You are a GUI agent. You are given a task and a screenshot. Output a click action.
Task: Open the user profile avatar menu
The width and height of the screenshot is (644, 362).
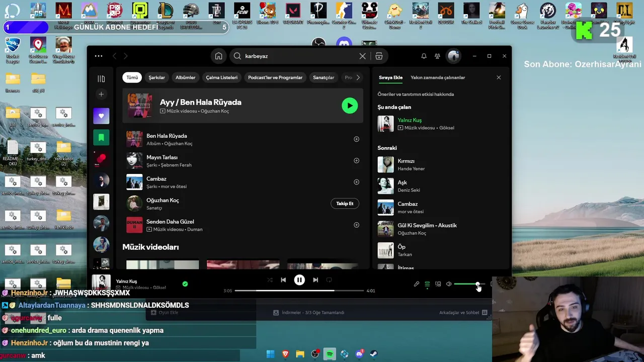pyautogui.click(x=453, y=56)
